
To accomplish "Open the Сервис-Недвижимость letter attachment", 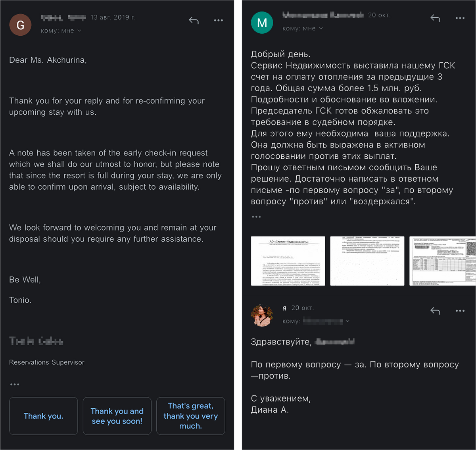I will tap(288, 261).
